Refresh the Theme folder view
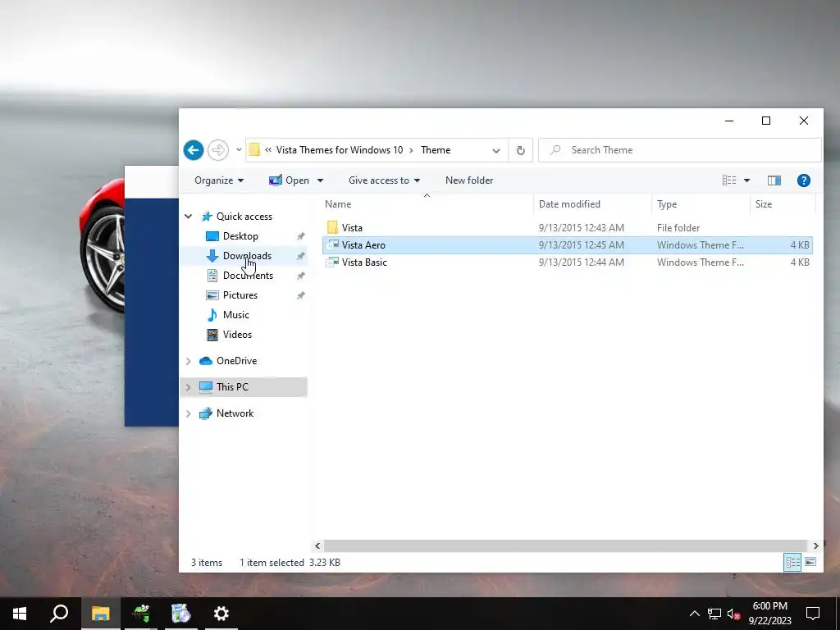This screenshot has width=840, height=630. 520,151
